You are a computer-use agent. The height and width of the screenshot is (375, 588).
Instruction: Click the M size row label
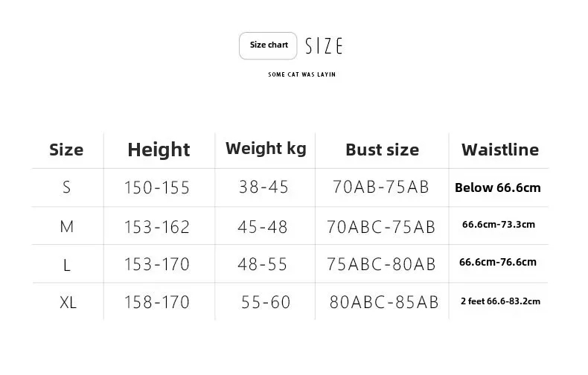coord(67,226)
